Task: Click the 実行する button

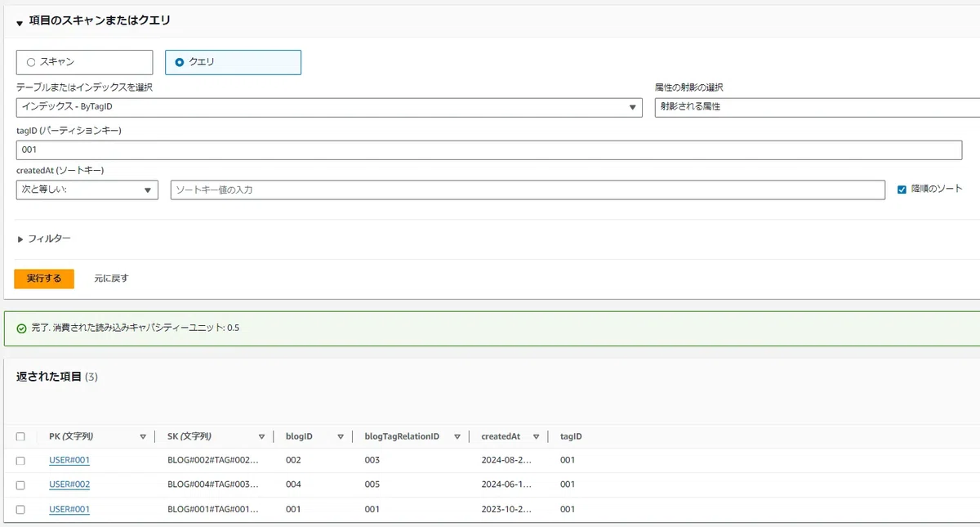Action: coord(44,279)
